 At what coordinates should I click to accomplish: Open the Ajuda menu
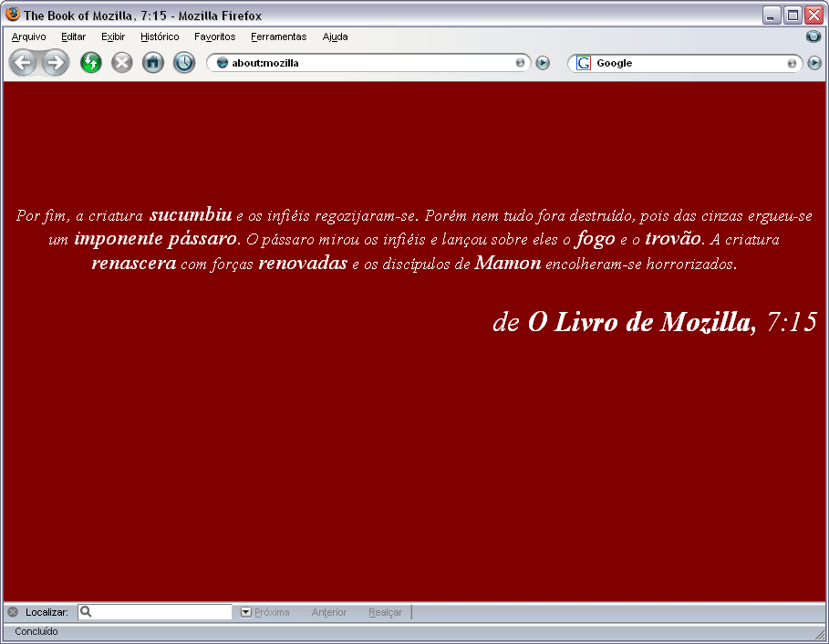[x=336, y=36]
